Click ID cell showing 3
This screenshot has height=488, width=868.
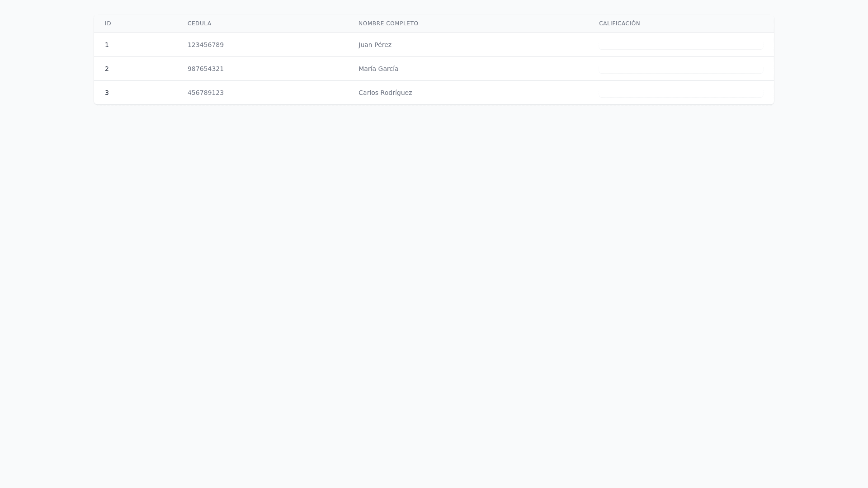tap(107, 93)
